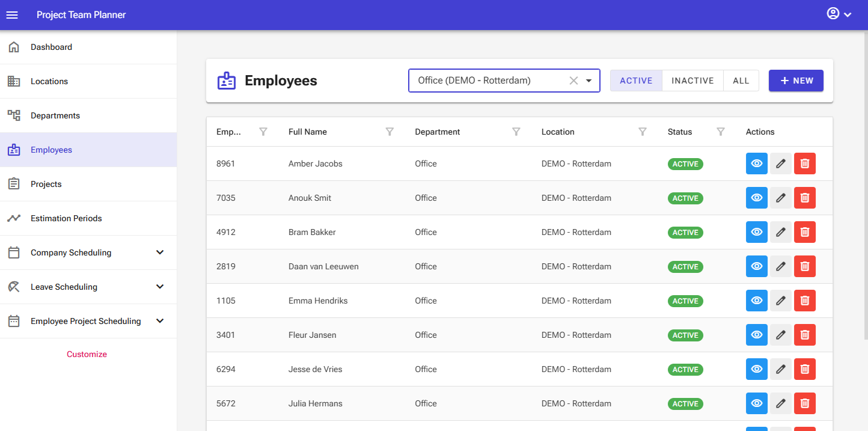This screenshot has width=868, height=431.
Task: Delete Bram Bakker employee record
Action: point(805,232)
